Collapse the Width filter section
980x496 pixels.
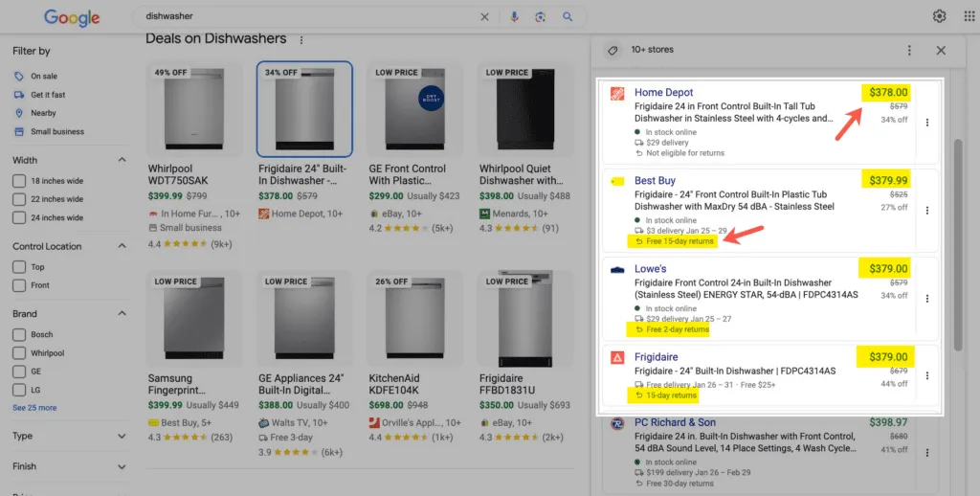122,160
